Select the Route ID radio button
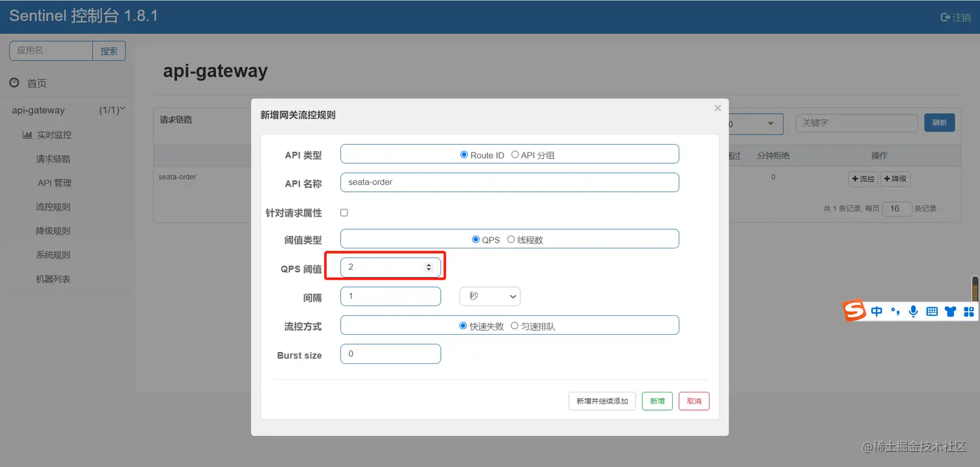This screenshot has height=467, width=980. coord(463,154)
